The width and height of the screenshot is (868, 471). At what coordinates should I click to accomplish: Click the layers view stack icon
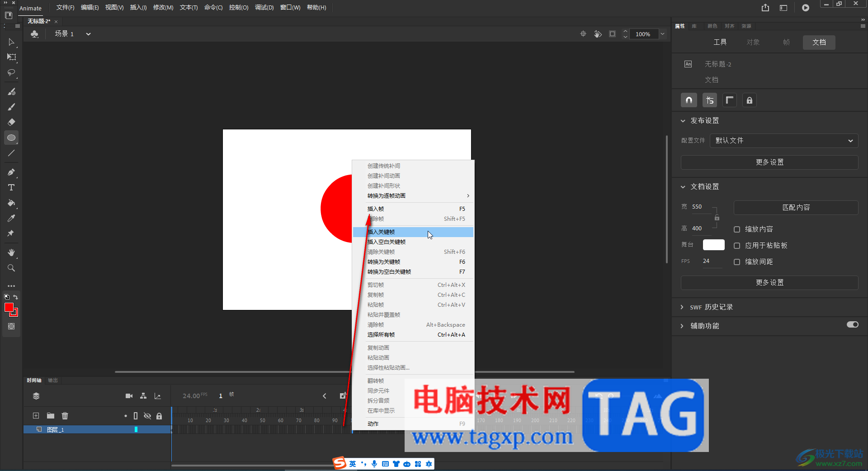pos(36,396)
